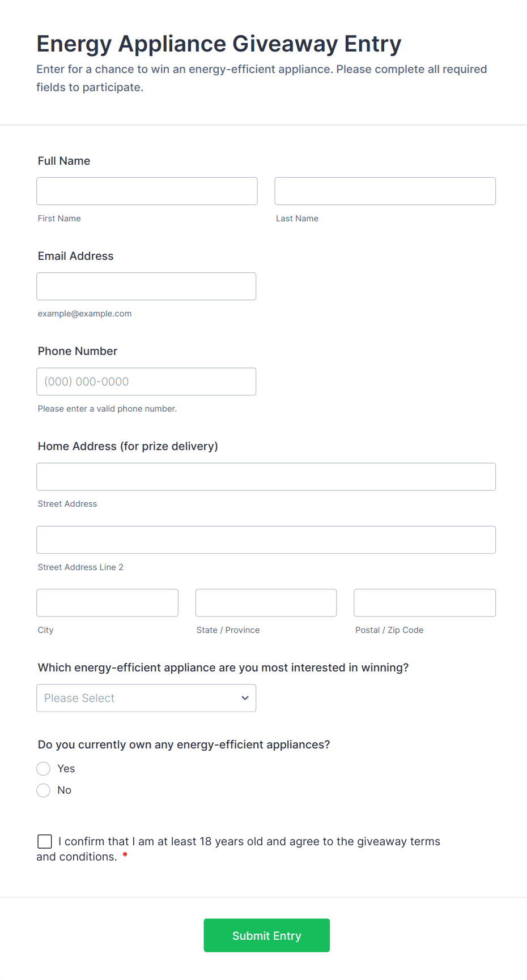Choose the No radio option
This screenshot has width=527, height=980.
(x=44, y=790)
